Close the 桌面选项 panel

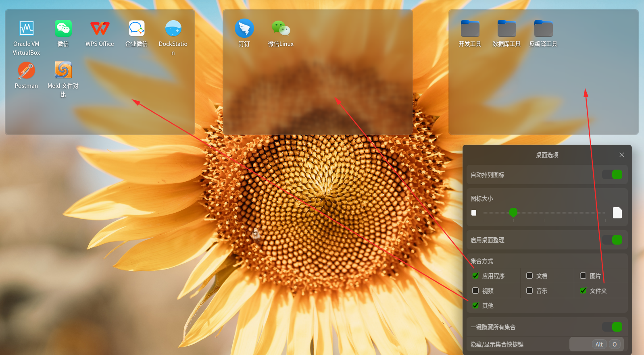(x=622, y=155)
